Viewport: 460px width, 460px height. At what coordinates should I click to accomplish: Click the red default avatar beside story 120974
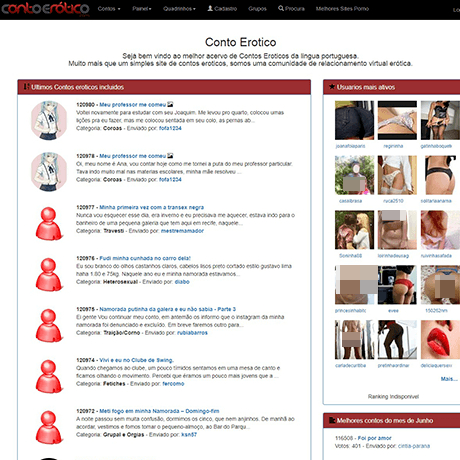click(x=49, y=376)
